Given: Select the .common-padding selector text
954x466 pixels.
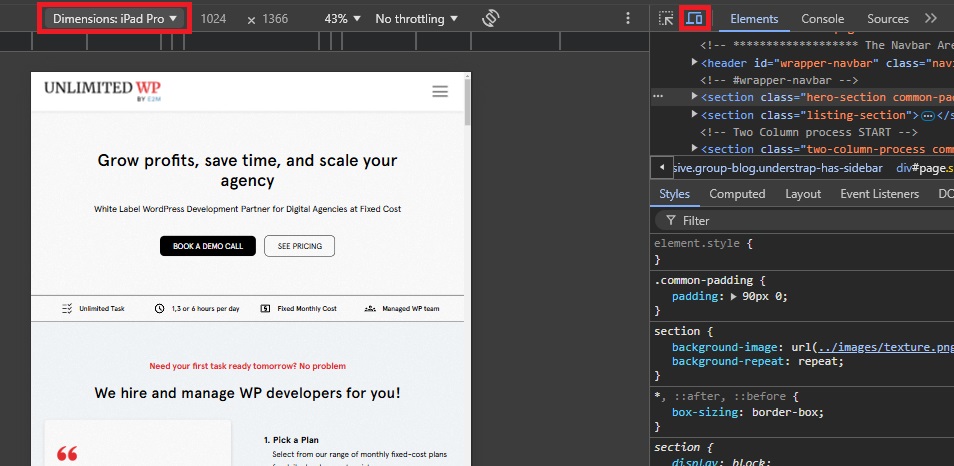Looking at the screenshot, I should (703, 281).
